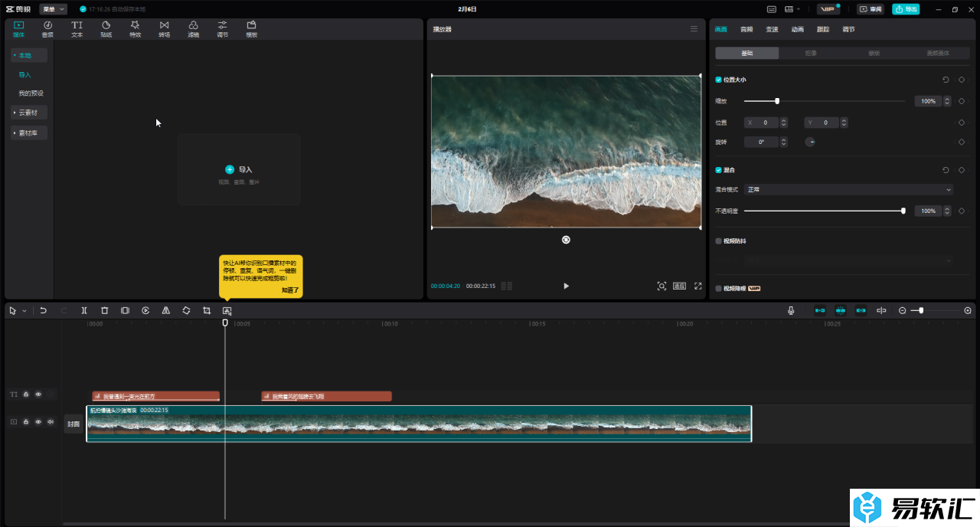This screenshot has height=527, width=980.
Task: Click the VIP button in the title bar
Action: [828, 9]
